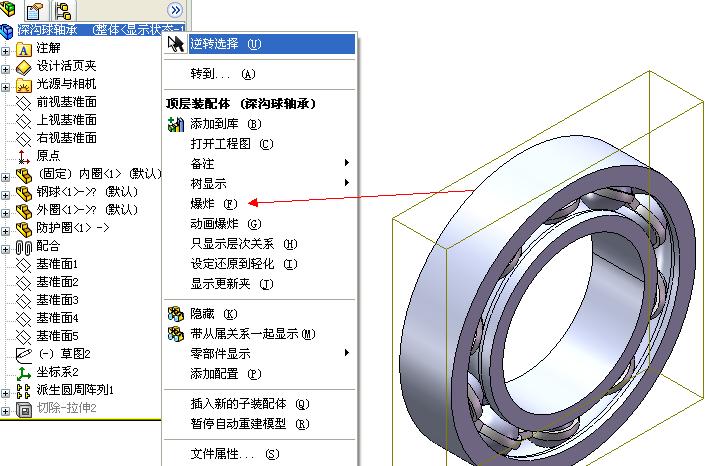Viewport: 726px width, 466px height.
Task: Select 插入新的子装配体 menu entry
Action: pos(260,404)
